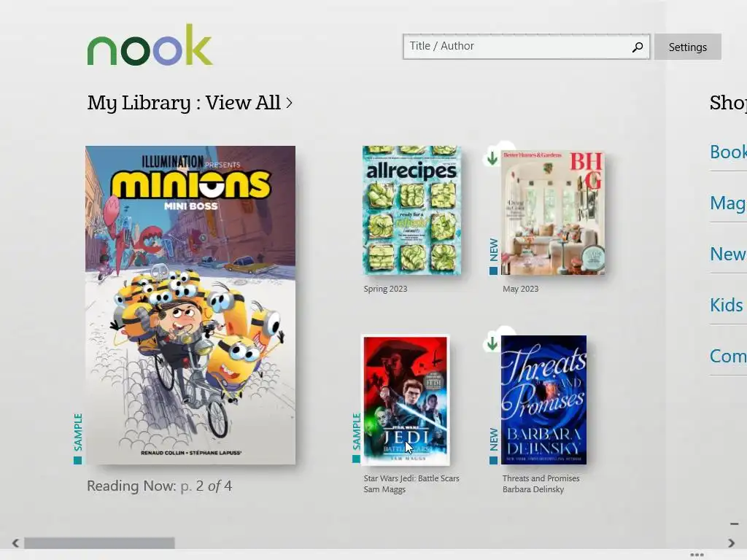Expand My Library View All chevron

tap(289, 102)
